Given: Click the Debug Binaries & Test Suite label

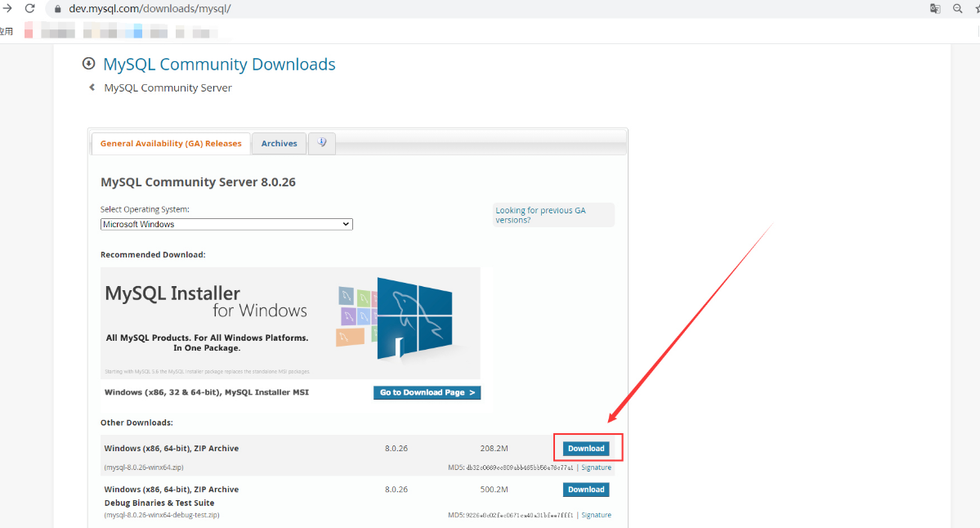Looking at the screenshot, I should click(x=159, y=503).
